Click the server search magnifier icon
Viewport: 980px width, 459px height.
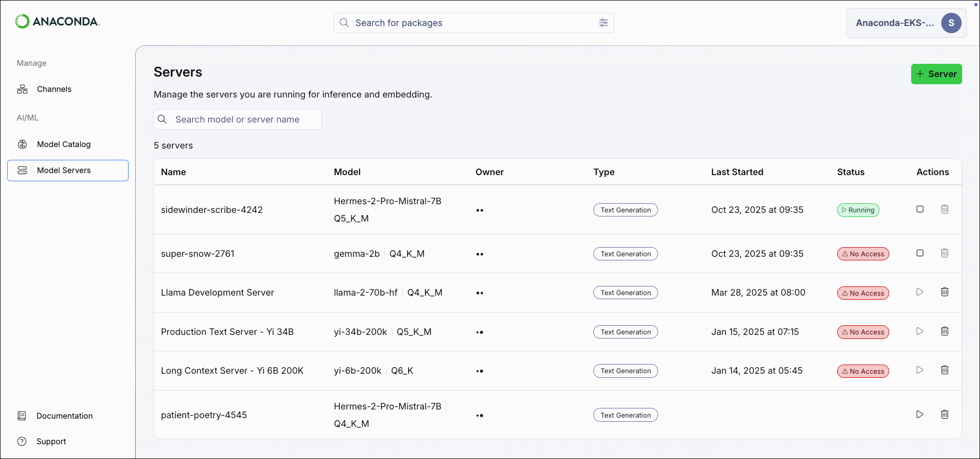[162, 119]
